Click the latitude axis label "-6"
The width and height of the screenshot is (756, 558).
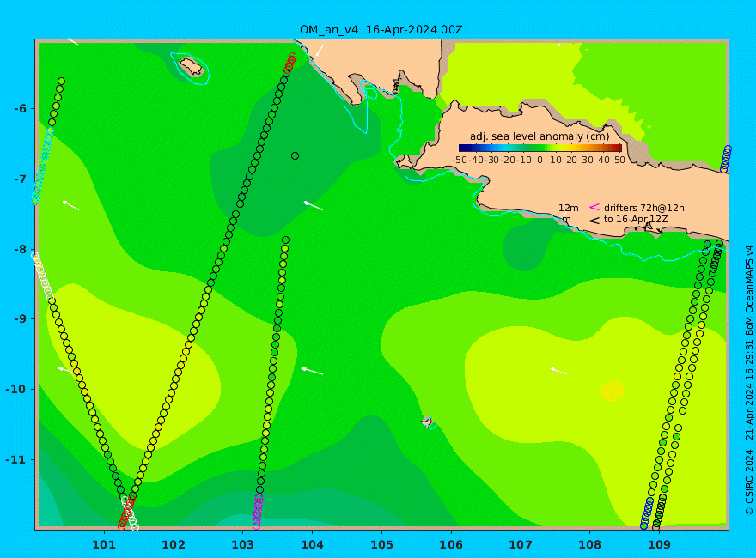click(20, 109)
